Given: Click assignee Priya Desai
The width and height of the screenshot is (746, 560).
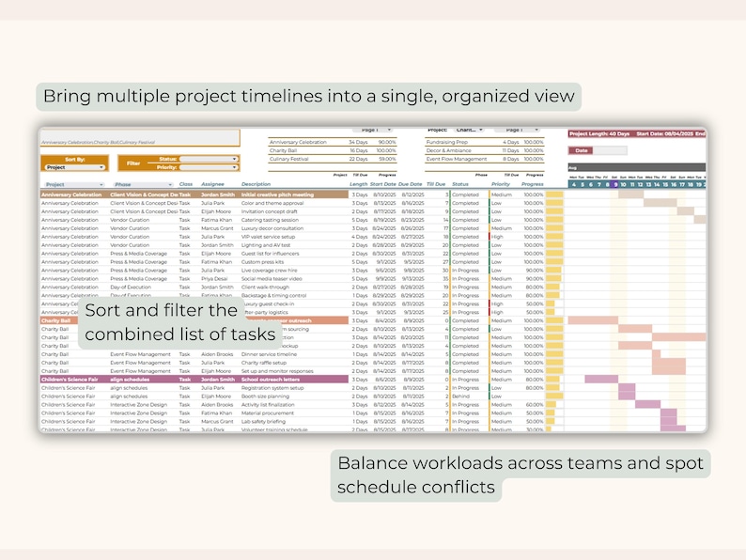Looking at the screenshot, I should click(214, 279).
